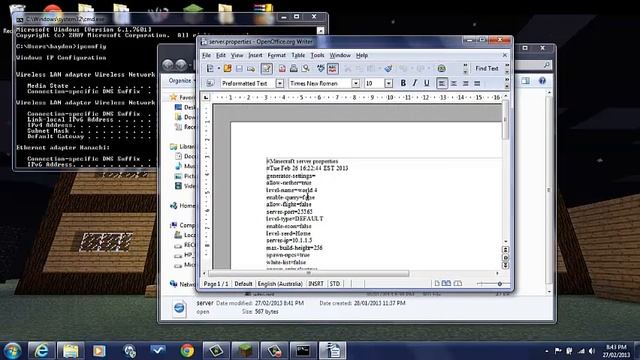Click the Preformatted Text style box
This screenshot has height=360, width=640.
click(x=248, y=83)
